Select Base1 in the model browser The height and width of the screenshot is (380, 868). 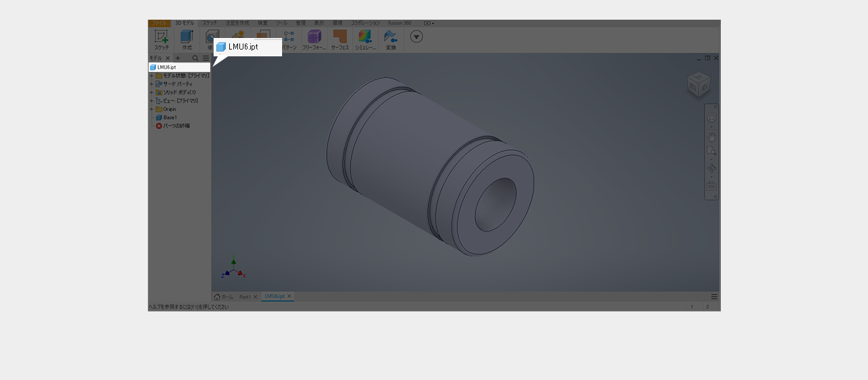[170, 117]
